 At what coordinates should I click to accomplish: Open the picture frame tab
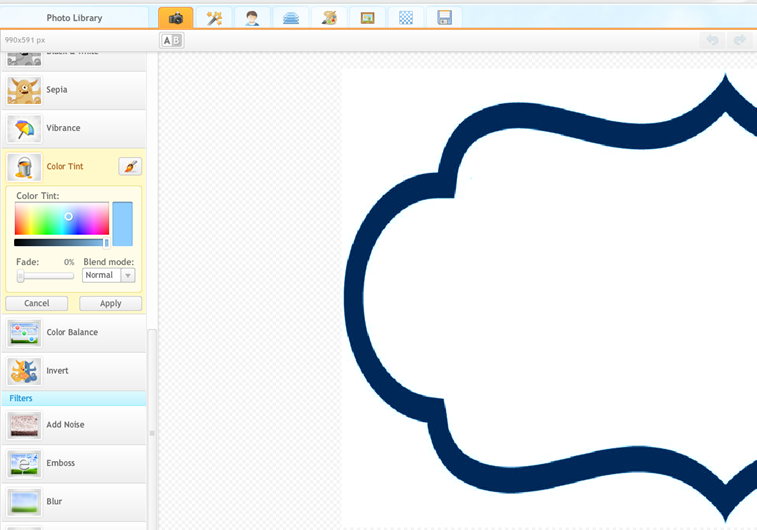pyautogui.click(x=367, y=18)
